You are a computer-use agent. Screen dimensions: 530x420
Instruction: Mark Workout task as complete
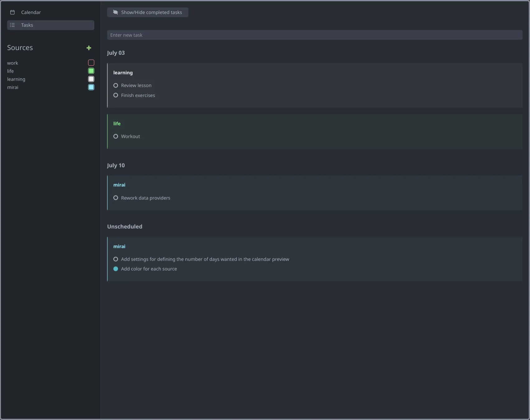116,136
